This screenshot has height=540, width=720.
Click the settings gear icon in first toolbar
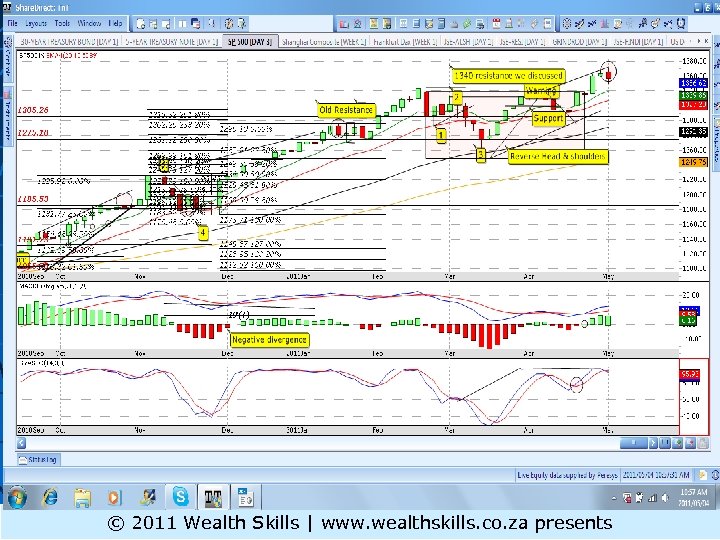click(229, 23)
